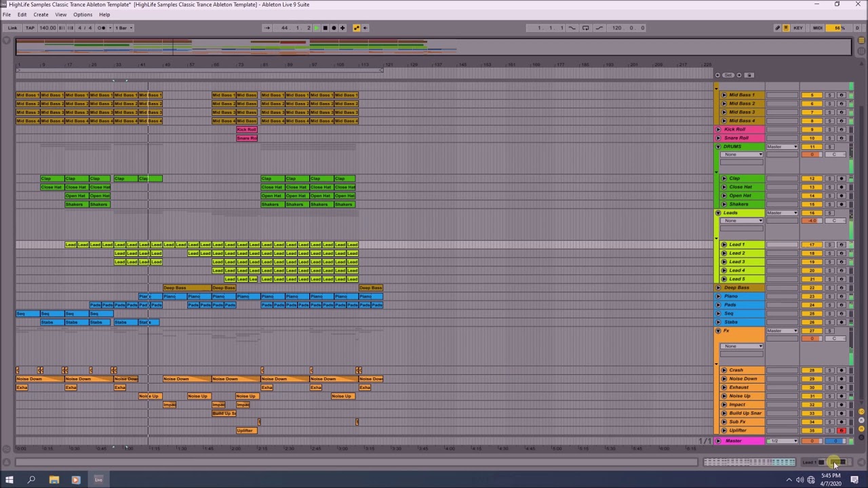Jump to next locator arrow
The image size is (868, 488).
pyautogui.click(x=739, y=75)
